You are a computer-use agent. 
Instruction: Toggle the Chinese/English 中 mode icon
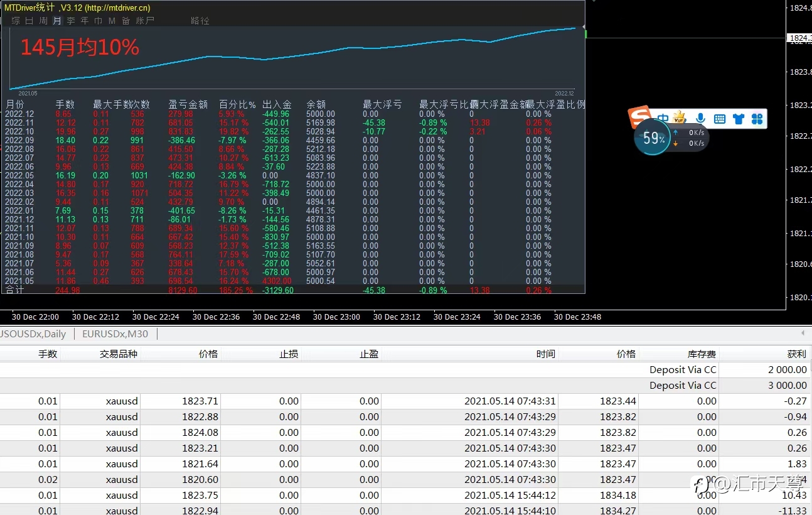(x=663, y=119)
